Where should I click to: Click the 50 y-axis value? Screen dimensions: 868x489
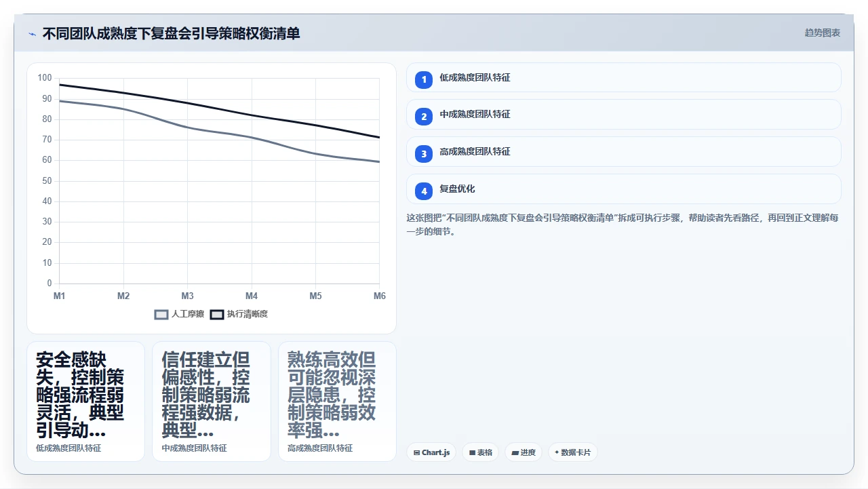pyautogui.click(x=47, y=180)
